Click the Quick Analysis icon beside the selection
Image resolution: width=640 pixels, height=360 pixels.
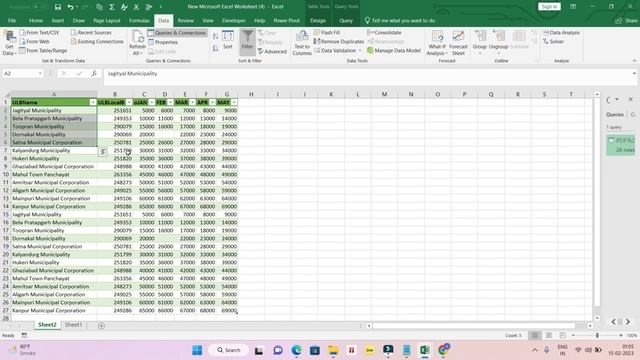[103, 152]
